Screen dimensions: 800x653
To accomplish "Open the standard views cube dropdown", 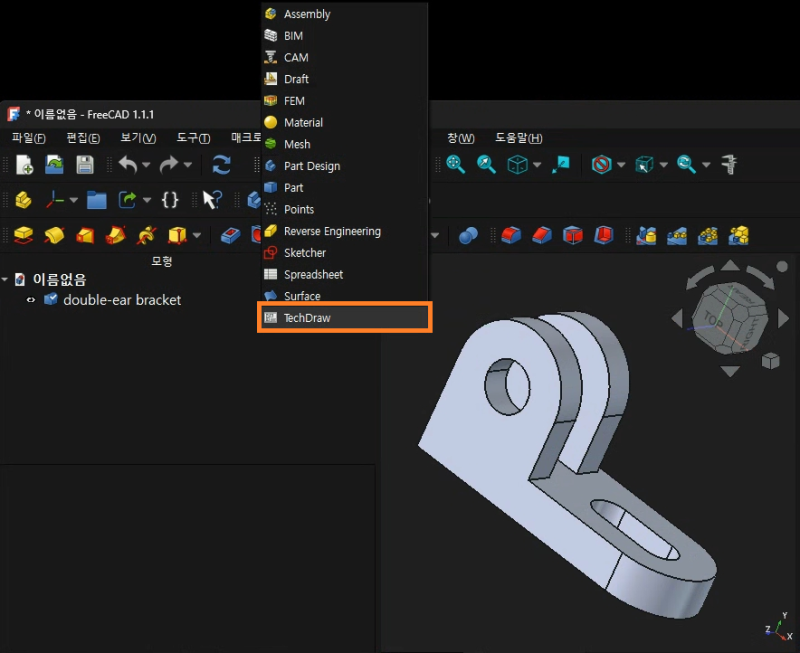I will point(537,164).
